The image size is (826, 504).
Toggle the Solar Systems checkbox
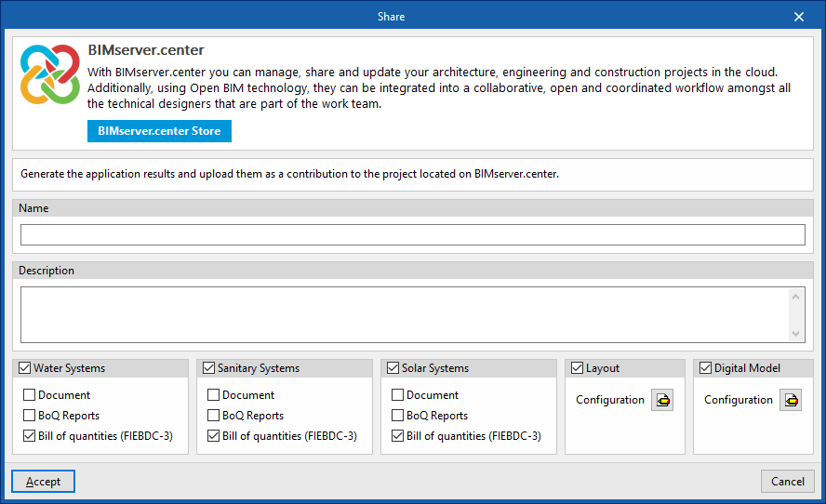pos(393,368)
